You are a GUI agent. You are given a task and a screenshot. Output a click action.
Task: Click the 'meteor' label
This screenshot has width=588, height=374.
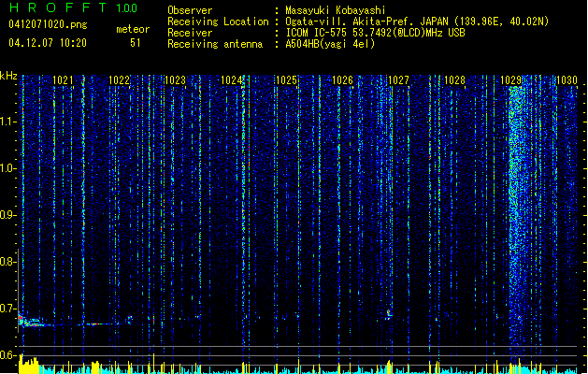point(133,29)
